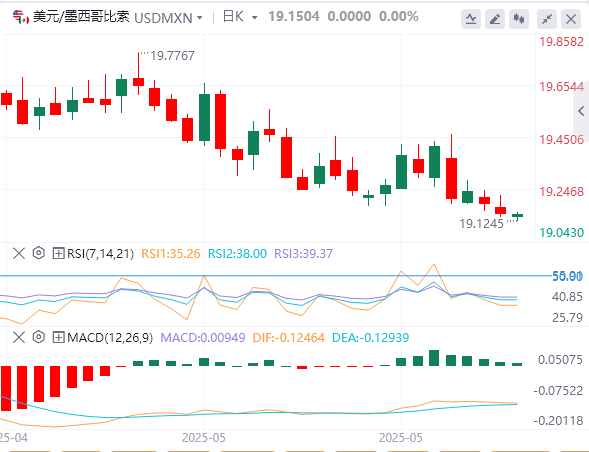Image resolution: width=589 pixels, height=452 pixels.
Task: Open the candlestick indicators icon
Action: (x=519, y=19)
